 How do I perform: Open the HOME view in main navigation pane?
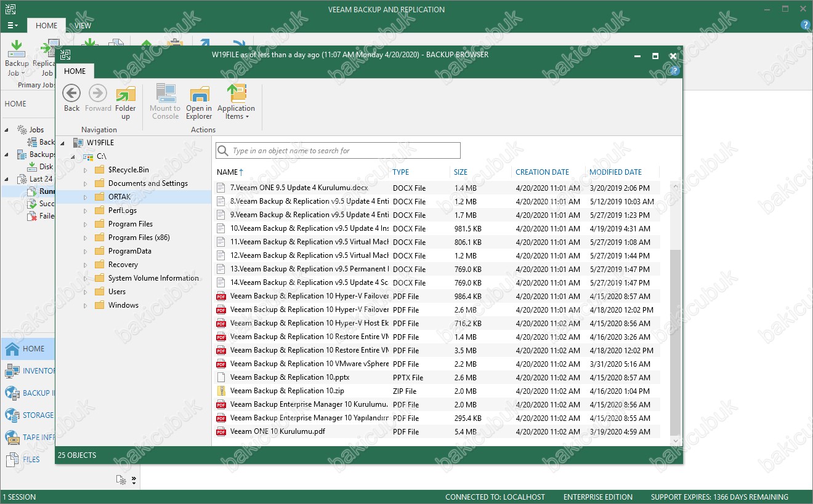click(x=27, y=349)
